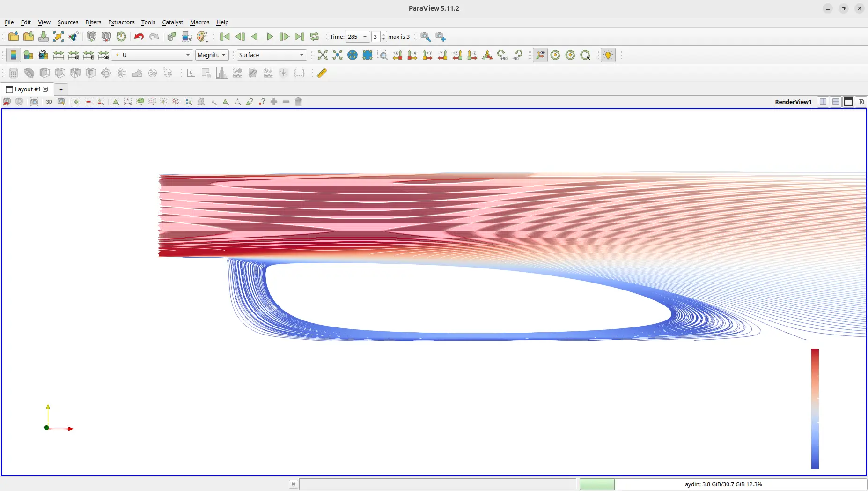Toggle the 3D interaction mode button

49,102
